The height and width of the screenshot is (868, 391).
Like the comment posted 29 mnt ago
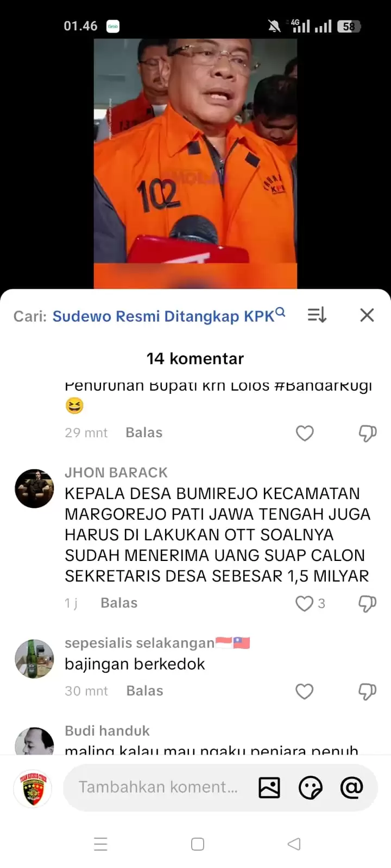click(x=304, y=433)
